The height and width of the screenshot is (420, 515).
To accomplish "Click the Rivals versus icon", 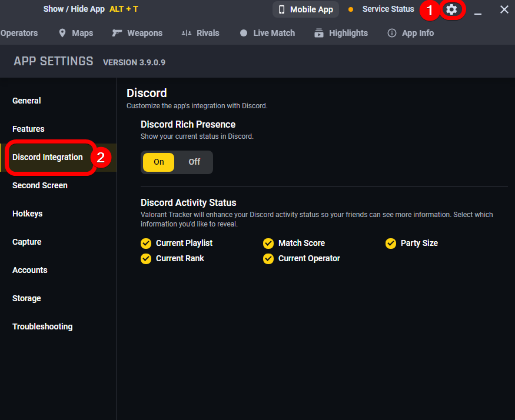I will (187, 33).
